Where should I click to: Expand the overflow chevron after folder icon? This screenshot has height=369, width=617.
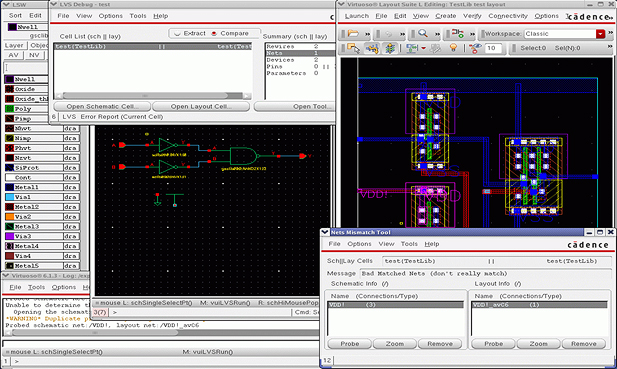point(367,34)
